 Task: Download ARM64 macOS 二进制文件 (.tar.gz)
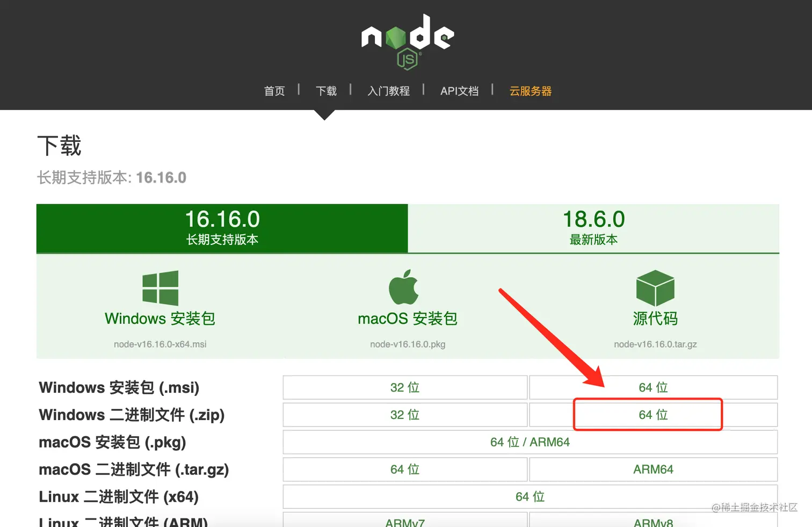pos(654,470)
